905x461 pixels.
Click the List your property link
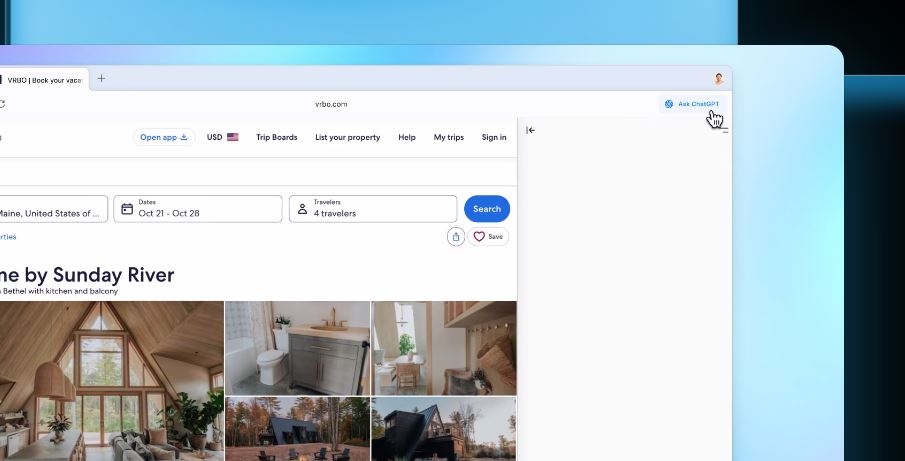tap(347, 137)
